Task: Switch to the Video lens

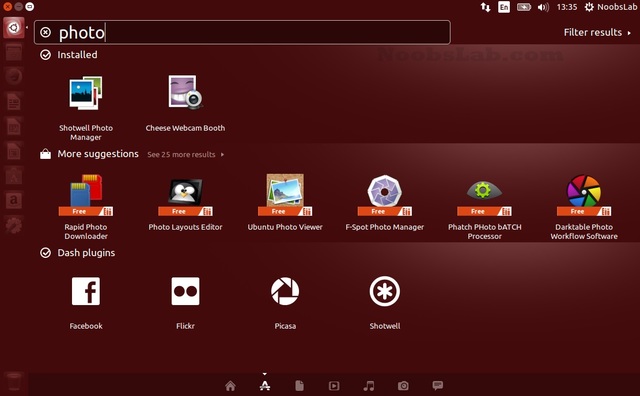Action: 334,386
